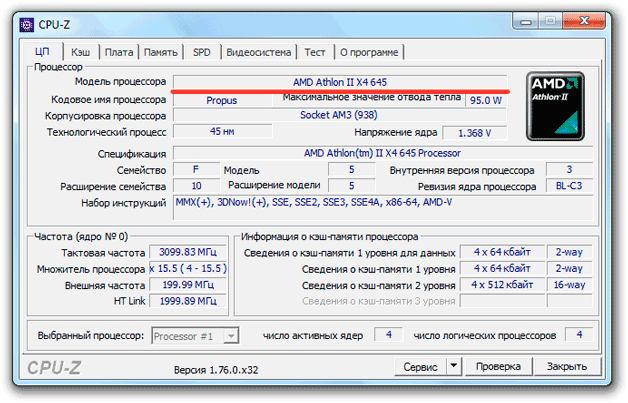Click the 199.99 МГц bus speed value
This screenshot has height=403, width=628.
[188, 285]
